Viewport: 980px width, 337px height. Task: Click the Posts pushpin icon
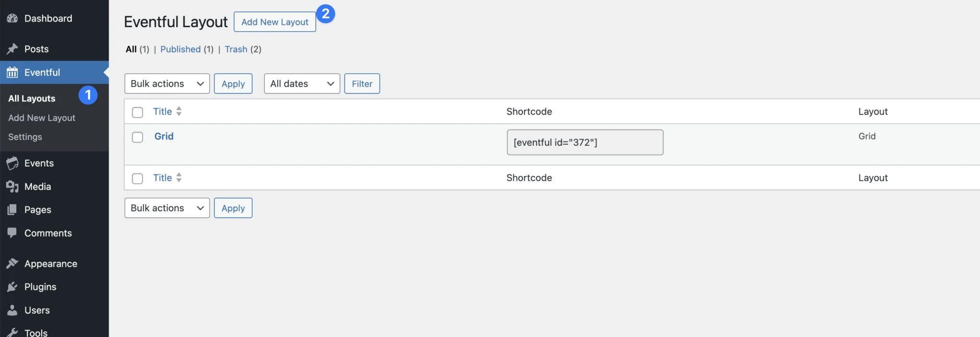point(12,49)
